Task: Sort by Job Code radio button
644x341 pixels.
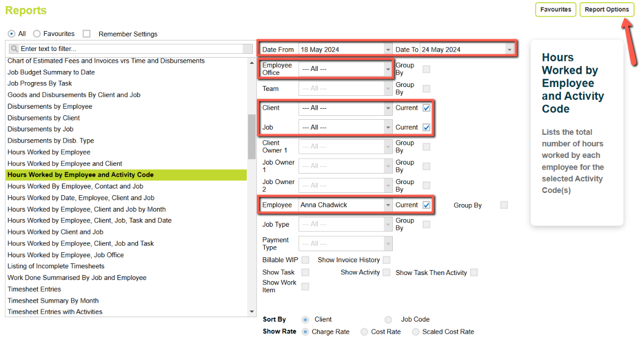Action: (x=388, y=319)
